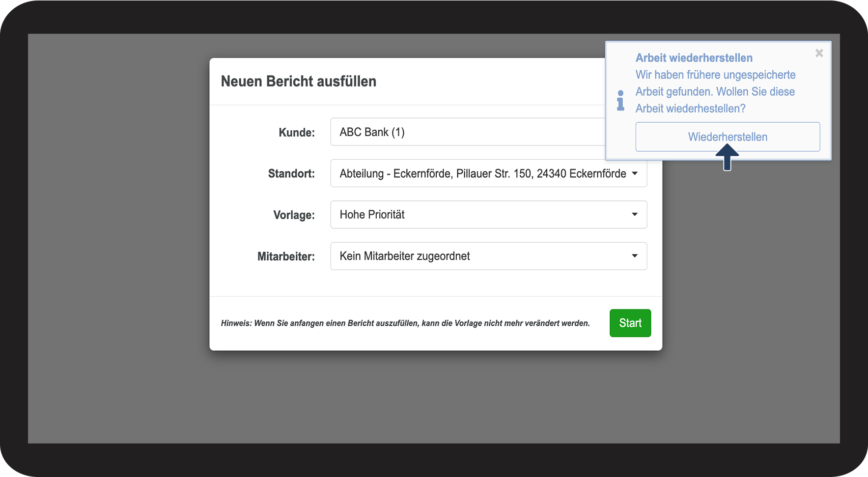Viewport: 868px width, 477px height.
Task: Click the Hohe Priorität template selection
Action: (x=372, y=215)
